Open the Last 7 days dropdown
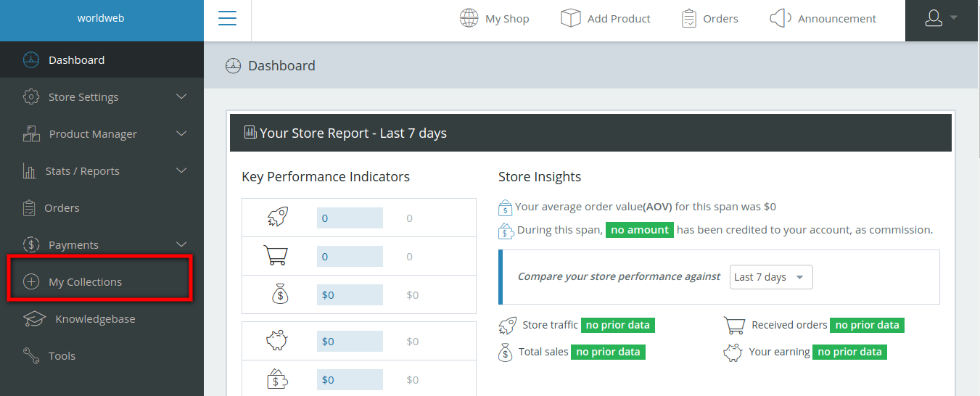This screenshot has height=396, width=980. 770,277
